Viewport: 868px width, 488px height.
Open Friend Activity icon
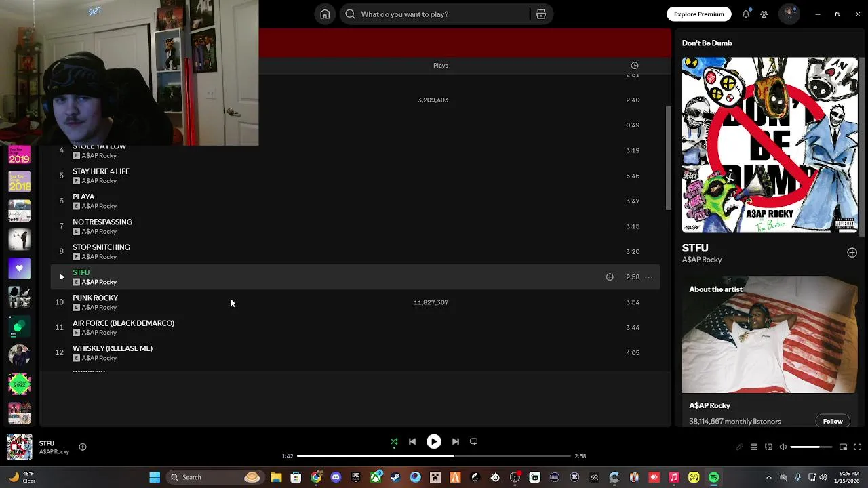(x=764, y=14)
